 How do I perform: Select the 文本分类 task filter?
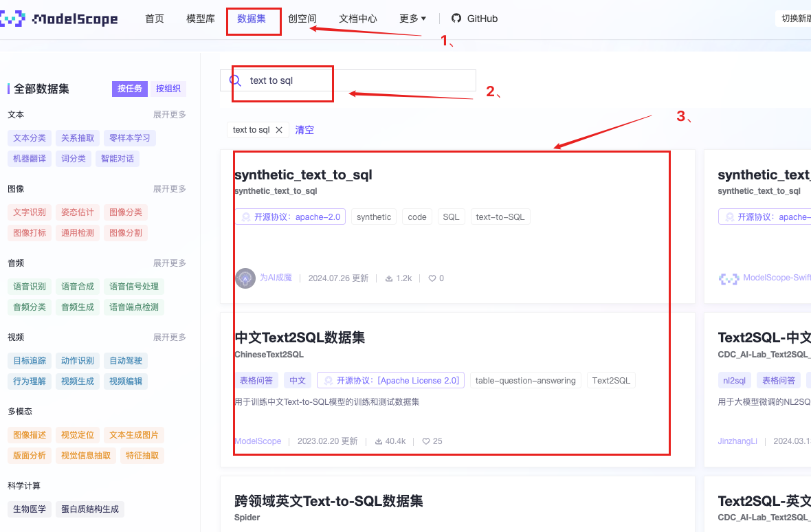point(30,138)
